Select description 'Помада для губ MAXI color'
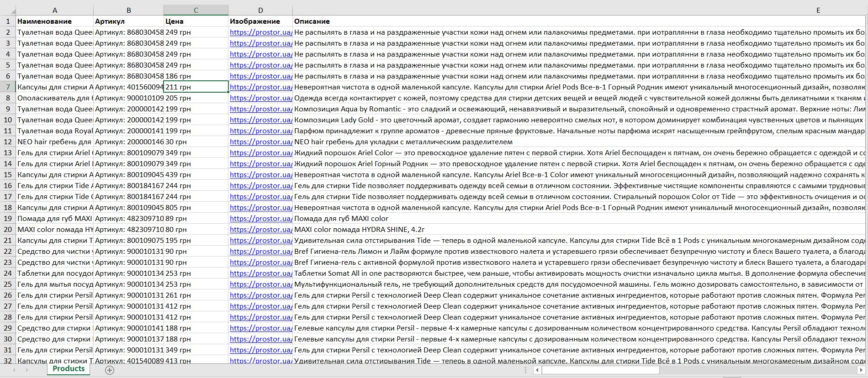The height and width of the screenshot is (378, 868). point(579,218)
